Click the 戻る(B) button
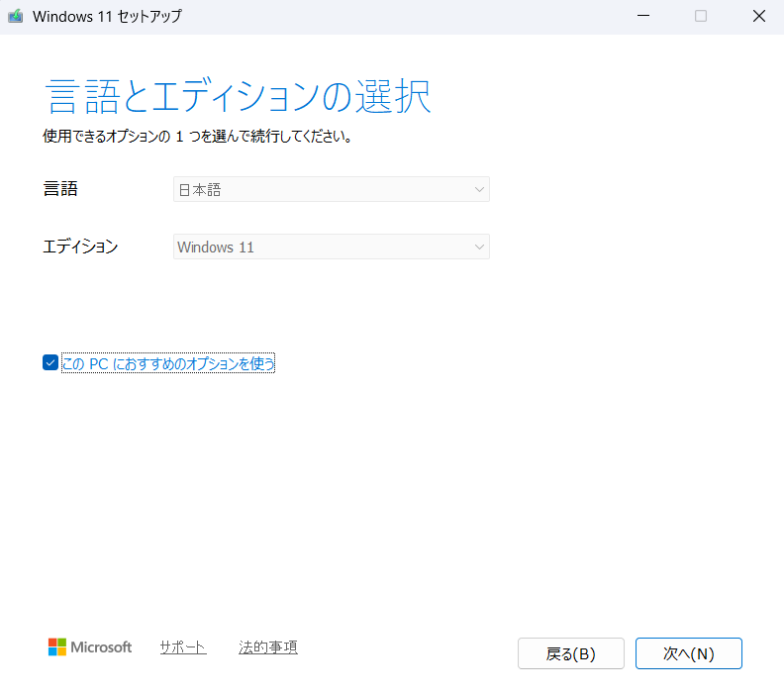The width and height of the screenshot is (784, 695). tap(571, 653)
